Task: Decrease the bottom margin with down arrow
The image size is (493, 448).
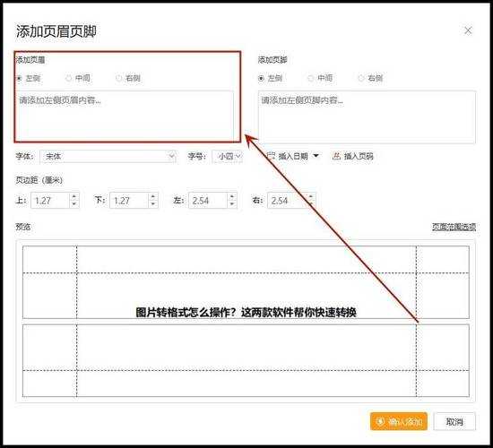Action: 152,204
